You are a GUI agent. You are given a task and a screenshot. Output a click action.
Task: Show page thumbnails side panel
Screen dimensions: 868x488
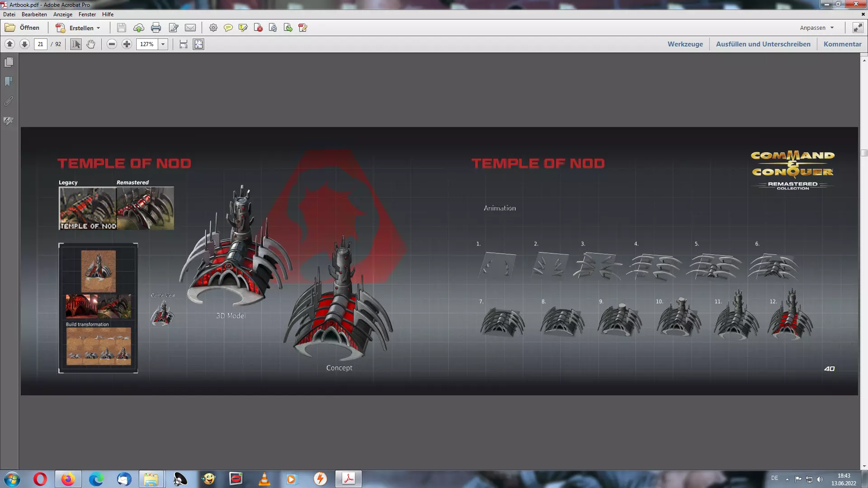(9, 62)
